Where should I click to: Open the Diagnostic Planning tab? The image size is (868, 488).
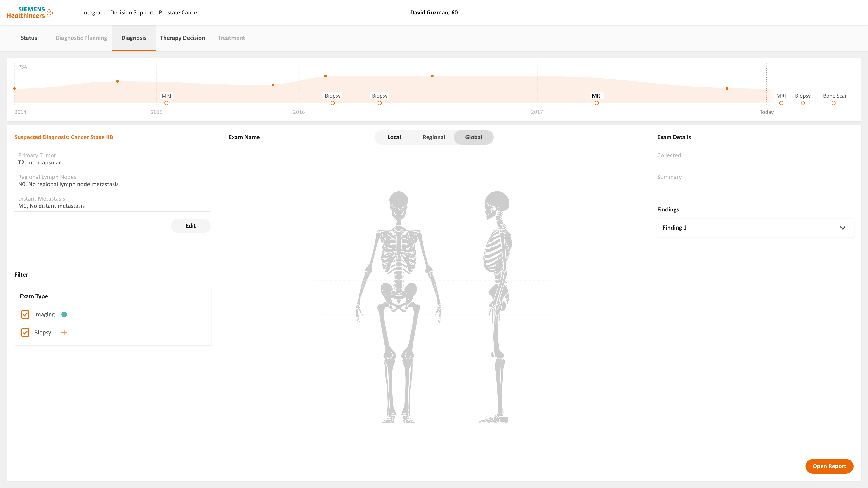click(x=81, y=38)
